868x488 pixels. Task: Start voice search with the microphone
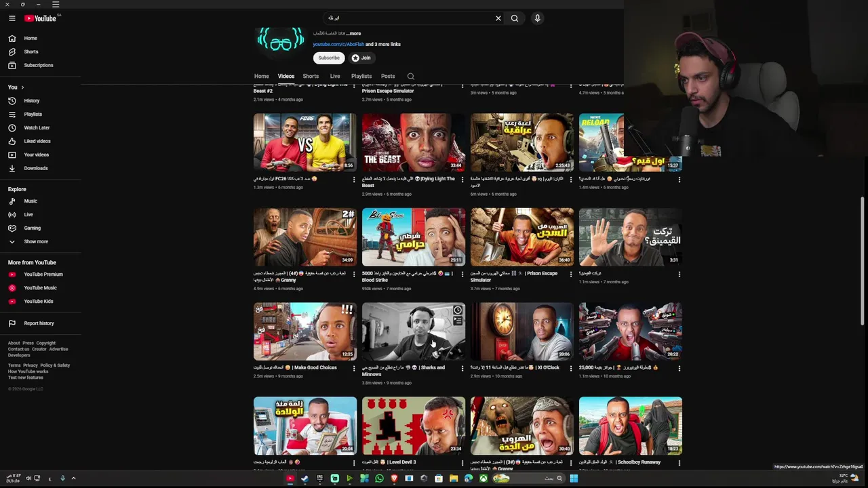pyautogui.click(x=537, y=18)
